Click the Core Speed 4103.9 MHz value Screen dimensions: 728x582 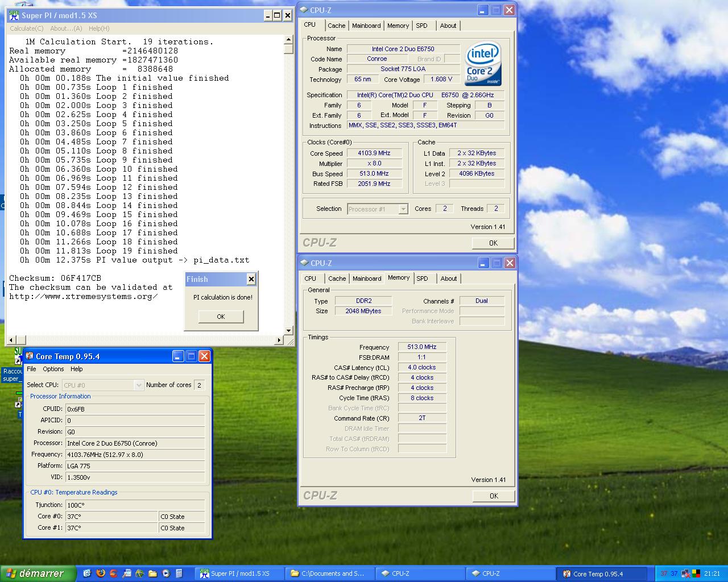[x=374, y=153]
